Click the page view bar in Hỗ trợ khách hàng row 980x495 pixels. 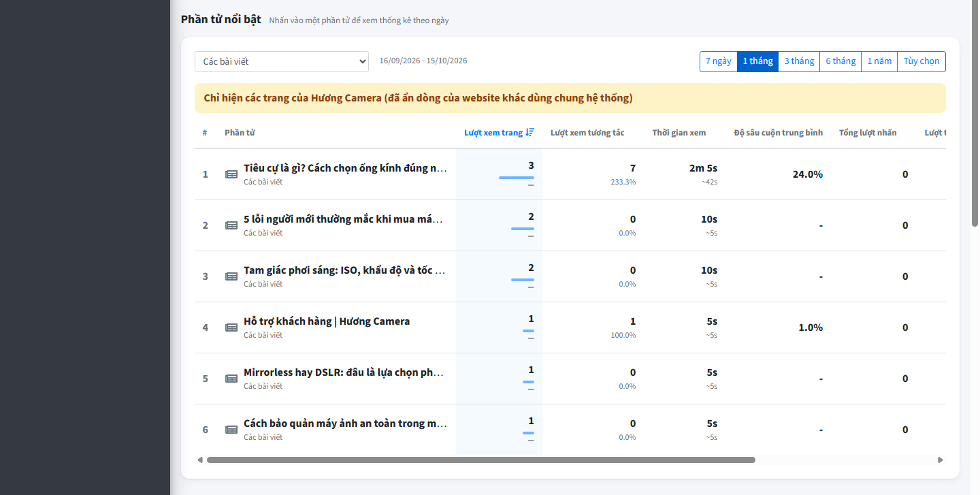(x=528, y=331)
